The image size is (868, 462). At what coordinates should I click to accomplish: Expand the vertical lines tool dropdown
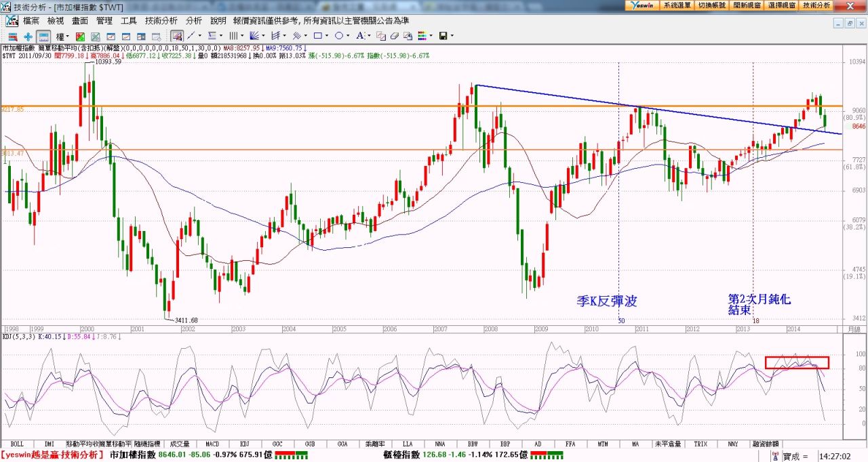point(242,36)
